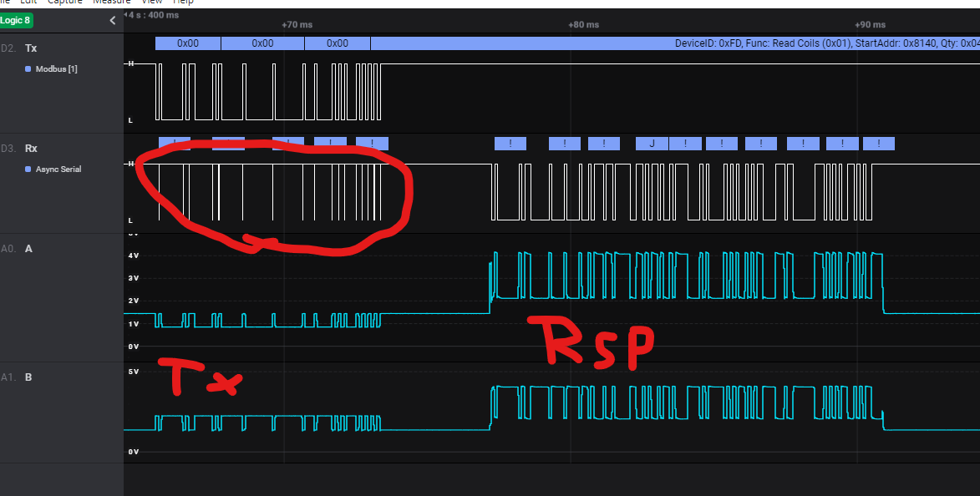
Task: Select the J decoded bubble on the Rx row
Action: point(652,144)
